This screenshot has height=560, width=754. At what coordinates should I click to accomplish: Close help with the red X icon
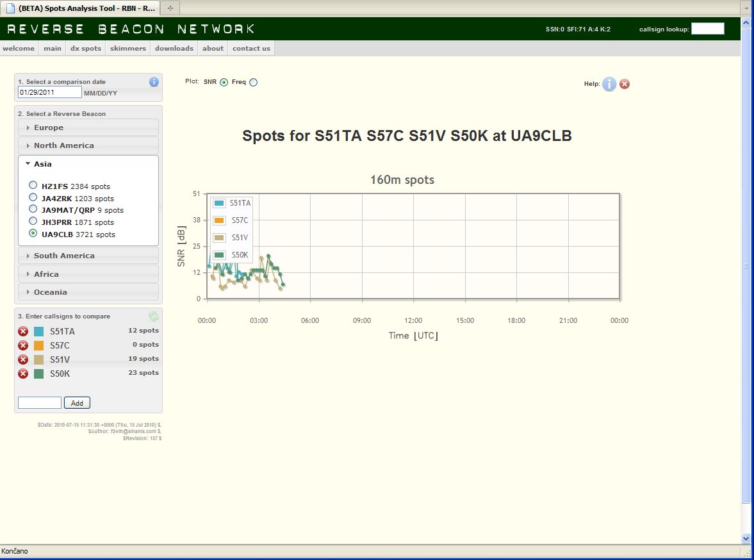[x=625, y=84]
